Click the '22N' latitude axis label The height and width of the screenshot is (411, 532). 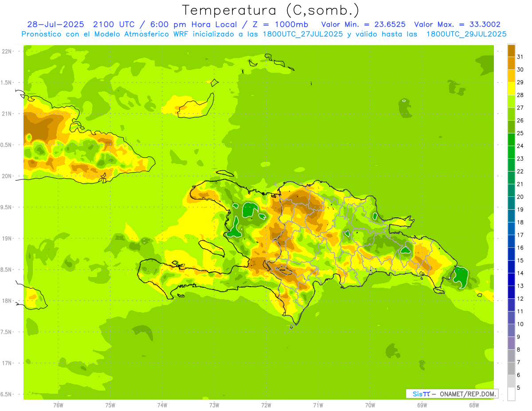tap(7, 51)
